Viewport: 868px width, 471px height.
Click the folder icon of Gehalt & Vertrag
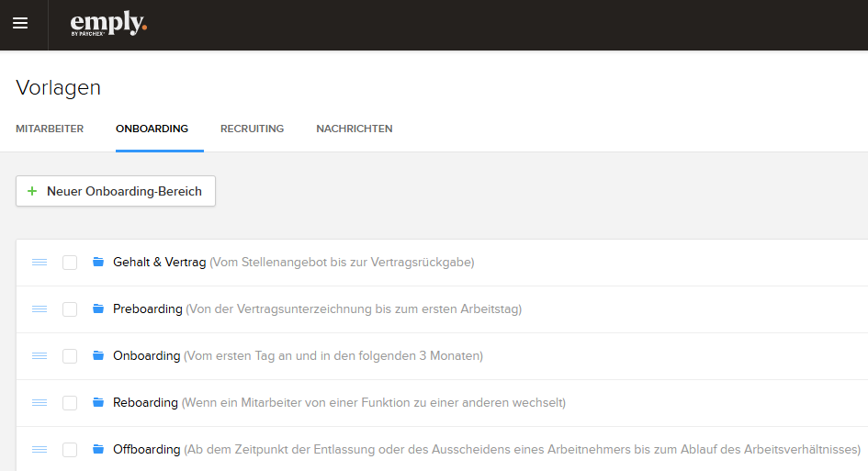pyautogui.click(x=98, y=262)
